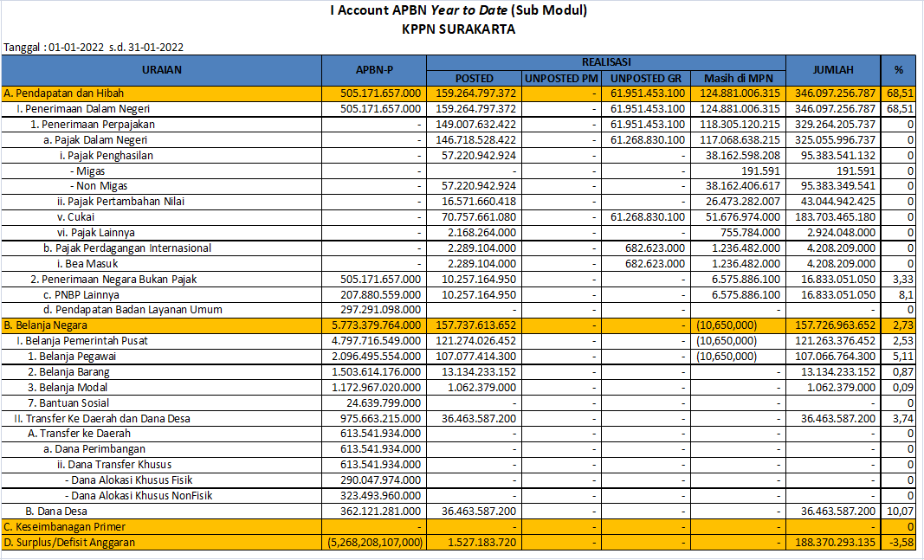The width and height of the screenshot is (924, 560).
Task: Click the - Migas row label
Action: click(87, 171)
